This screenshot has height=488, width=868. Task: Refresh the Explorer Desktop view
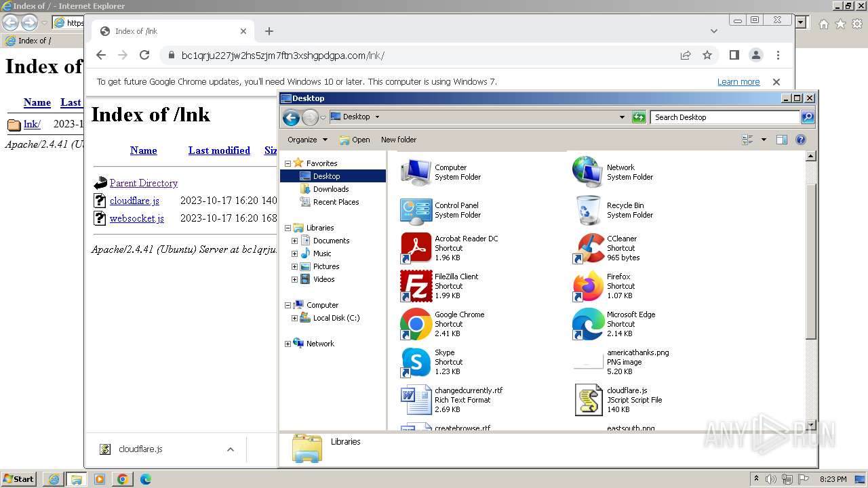click(x=639, y=117)
